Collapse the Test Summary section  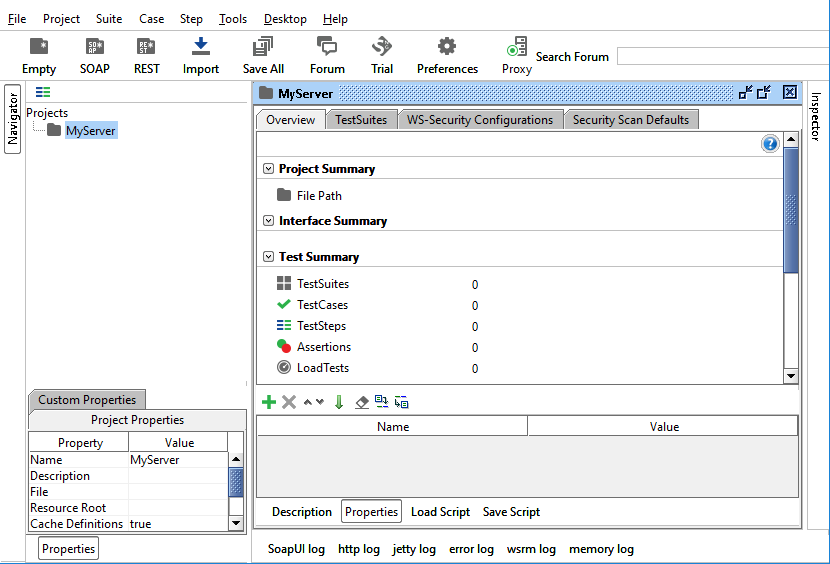click(268, 257)
